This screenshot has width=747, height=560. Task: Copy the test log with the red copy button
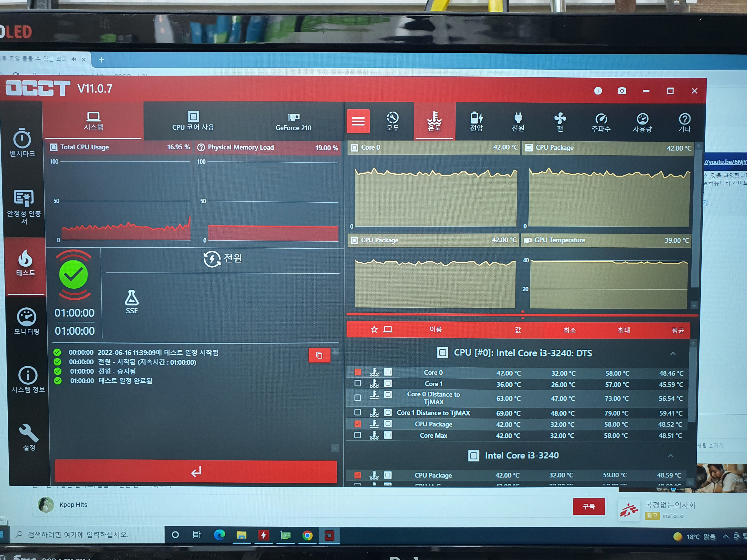[319, 355]
